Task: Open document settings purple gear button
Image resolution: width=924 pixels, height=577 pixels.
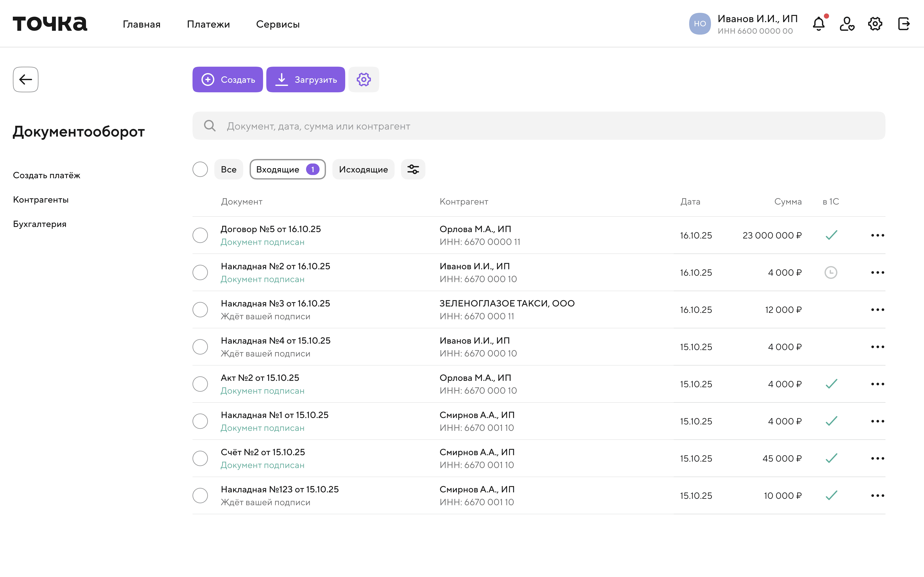Action: [364, 79]
